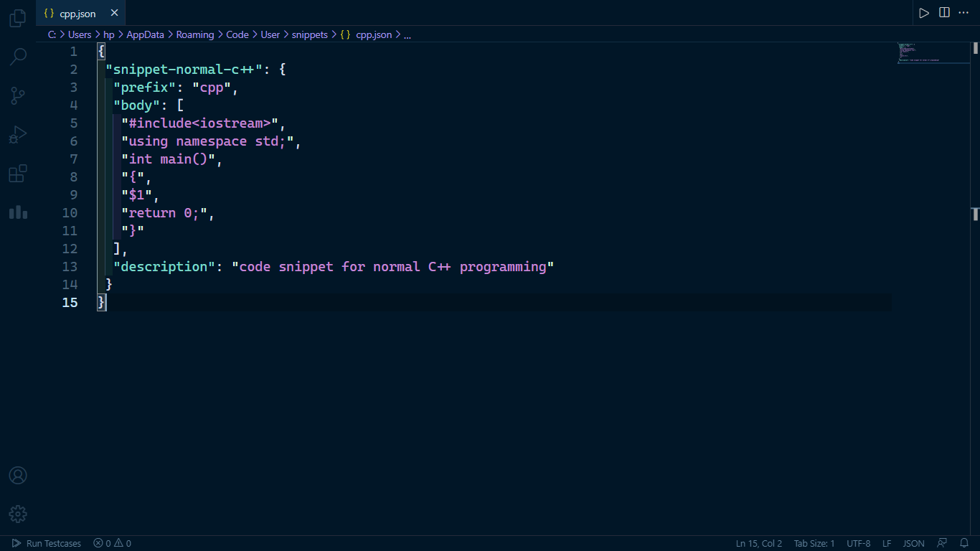Click the closing brace on line 15
980x551 pixels.
click(x=101, y=303)
